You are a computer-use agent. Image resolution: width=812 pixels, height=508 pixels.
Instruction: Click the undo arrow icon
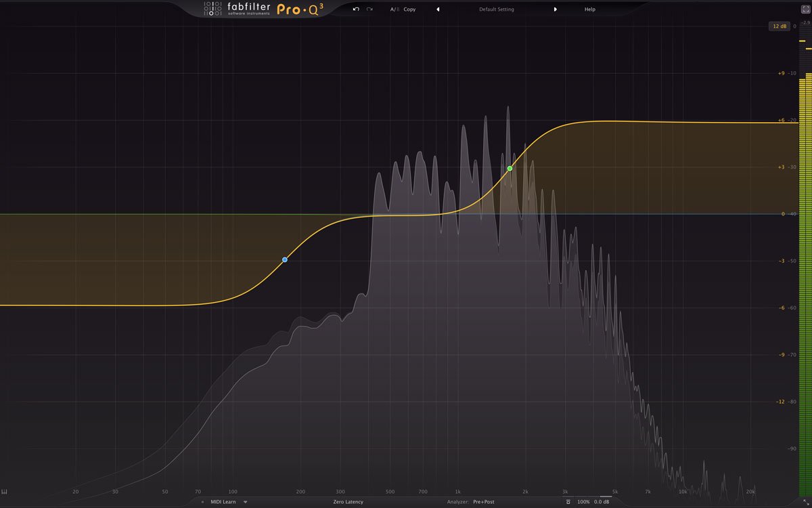pos(356,9)
